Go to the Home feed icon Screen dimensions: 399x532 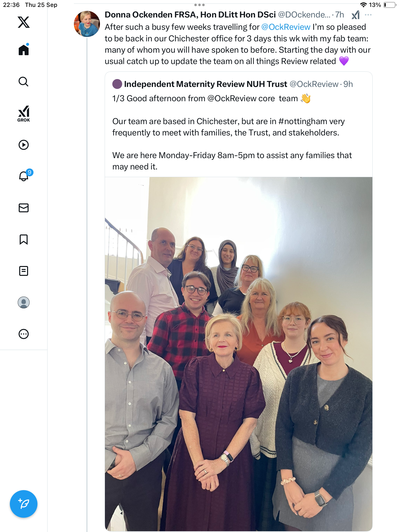pos(24,50)
